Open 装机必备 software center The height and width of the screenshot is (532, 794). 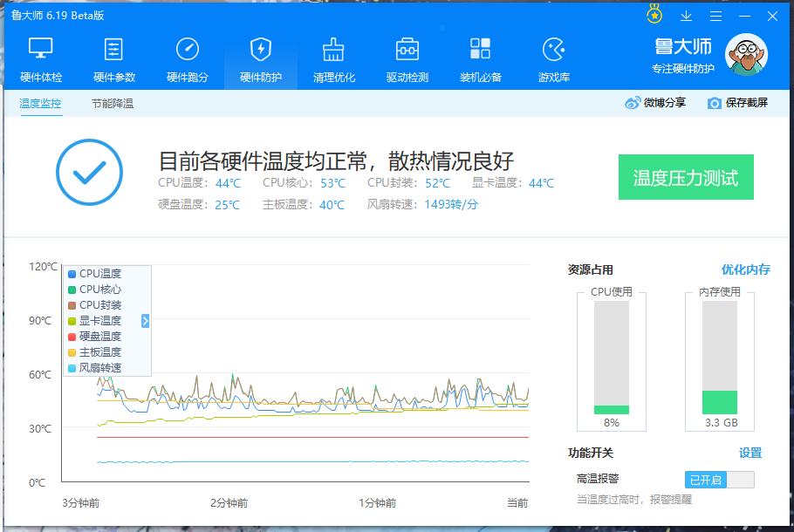[479, 57]
